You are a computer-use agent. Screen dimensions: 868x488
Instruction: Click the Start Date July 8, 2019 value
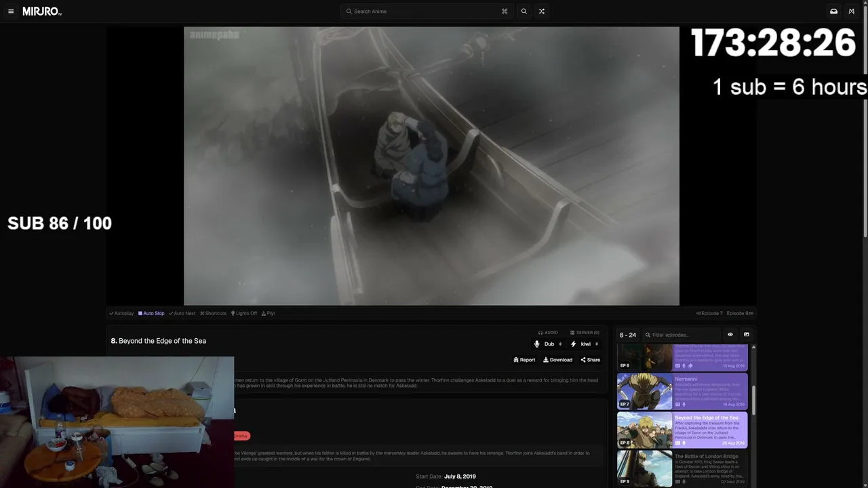tap(460, 476)
